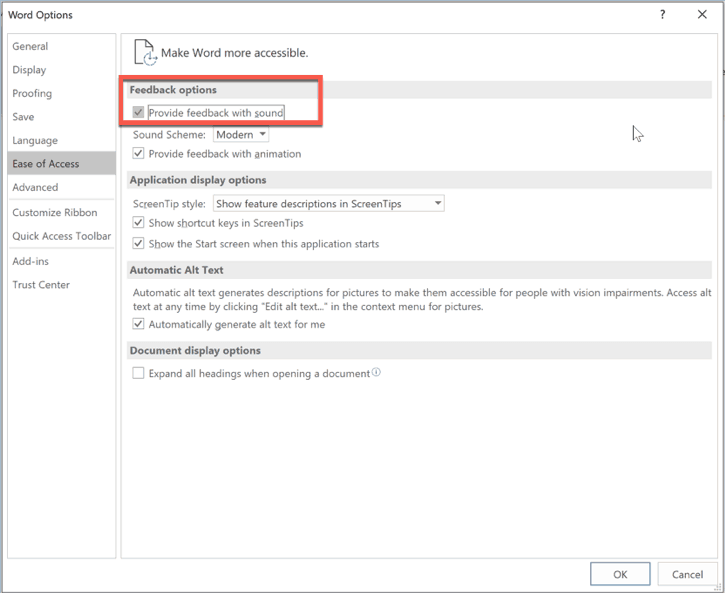Open the ScreenTip style dropdown
Screen dimensions: 725x593
(329, 203)
